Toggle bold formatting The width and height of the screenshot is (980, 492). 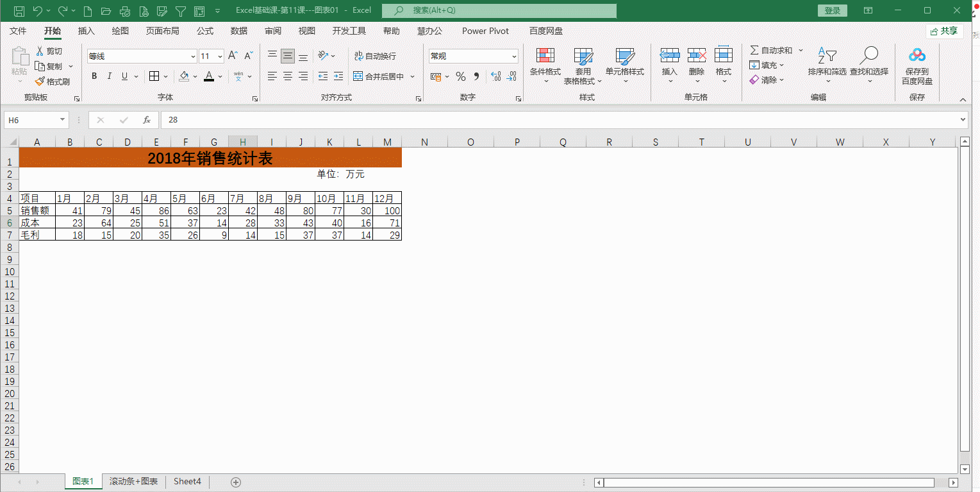click(x=94, y=76)
